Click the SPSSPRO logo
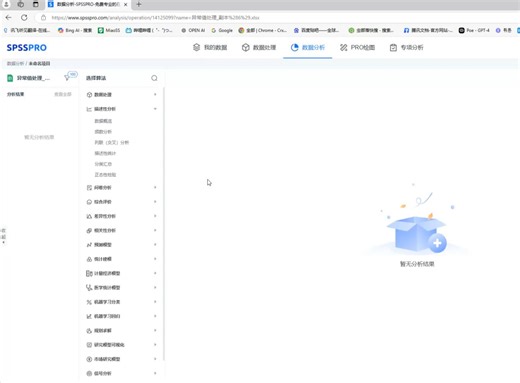This screenshot has width=520, height=383. 27,48
